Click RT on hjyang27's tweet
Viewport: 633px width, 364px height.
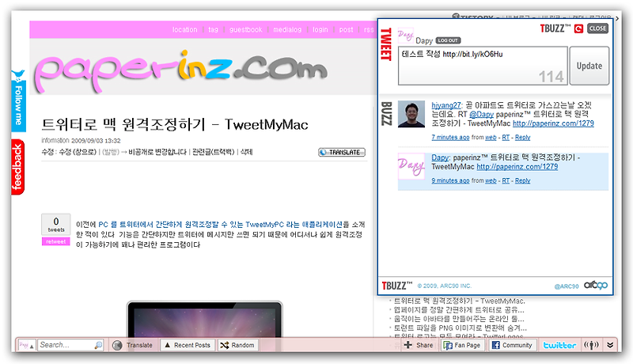tap(506, 137)
